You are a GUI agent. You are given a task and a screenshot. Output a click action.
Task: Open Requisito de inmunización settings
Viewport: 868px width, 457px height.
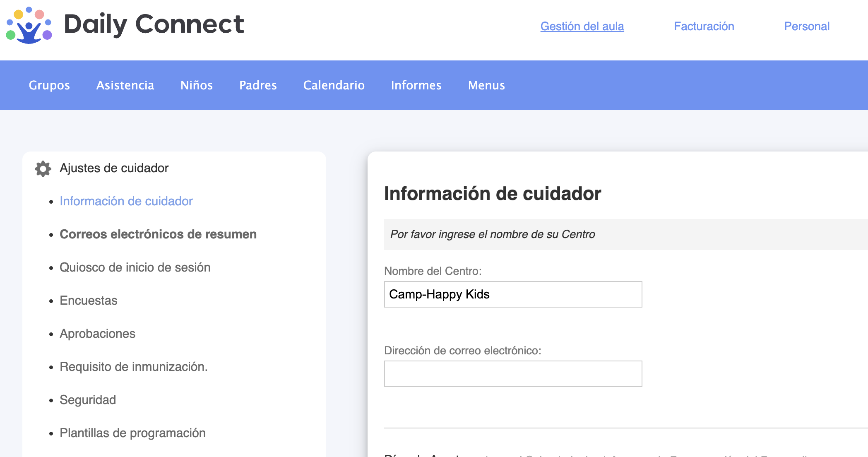133,367
